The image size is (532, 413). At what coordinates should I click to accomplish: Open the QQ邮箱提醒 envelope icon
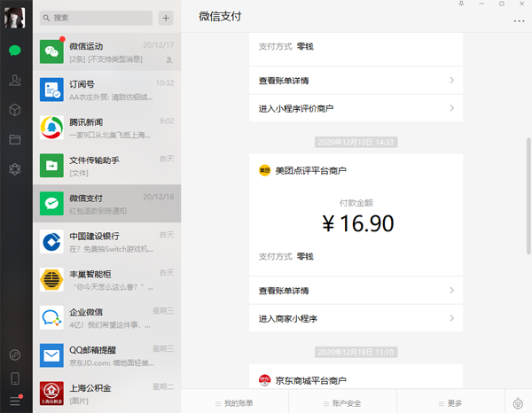[51, 355]
